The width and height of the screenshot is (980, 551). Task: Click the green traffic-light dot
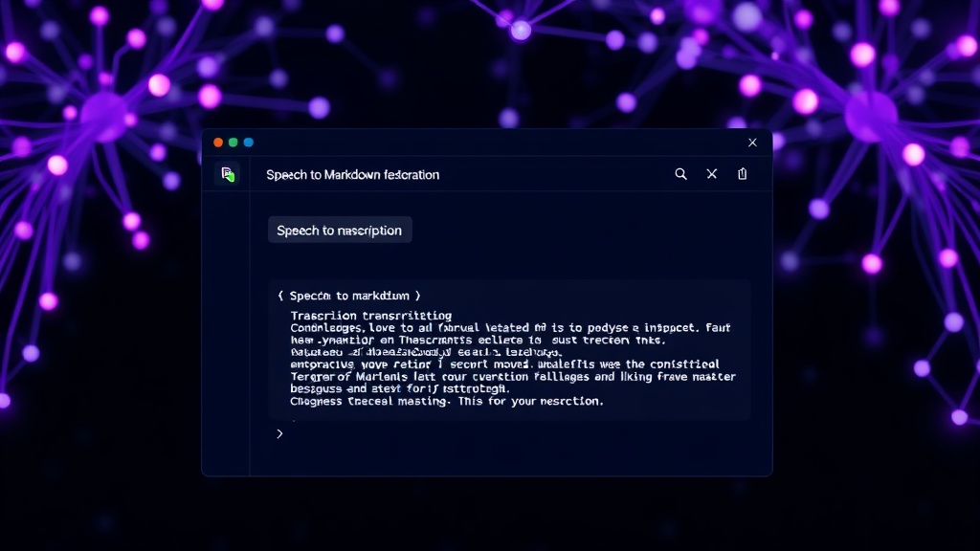tap(234, 143)
